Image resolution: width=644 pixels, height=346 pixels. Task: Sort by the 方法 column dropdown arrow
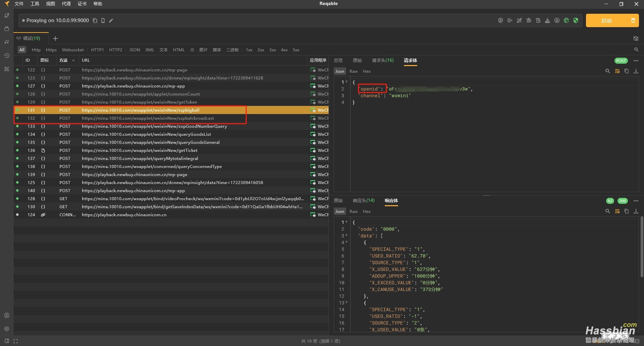(x=73, y=60)
